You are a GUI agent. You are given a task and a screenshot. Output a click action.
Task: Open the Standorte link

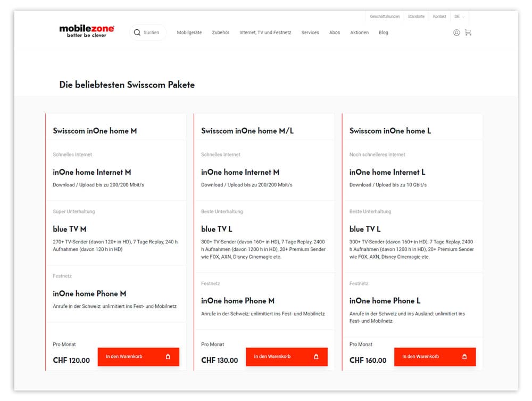pos(416,17)
